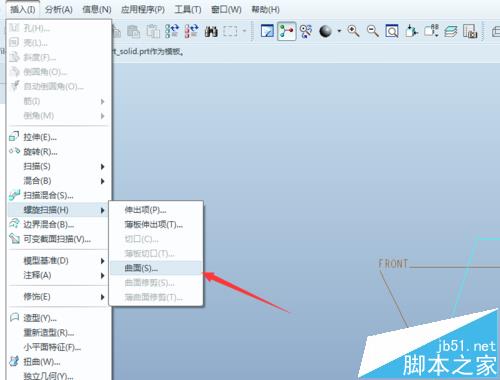500x380 pixels.
Task: Expand the 注释(A) submenu arrow
Action: pos(103,276)
